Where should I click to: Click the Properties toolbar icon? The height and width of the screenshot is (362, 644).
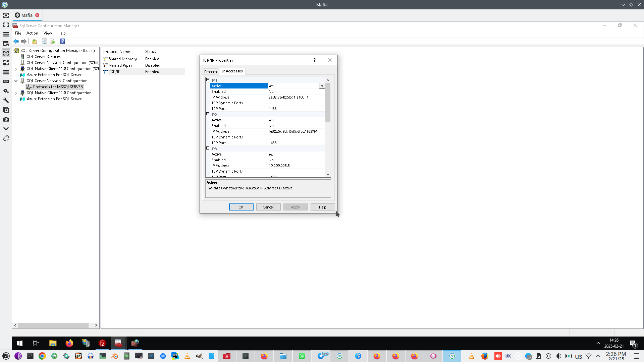click(x=44, y=41)
